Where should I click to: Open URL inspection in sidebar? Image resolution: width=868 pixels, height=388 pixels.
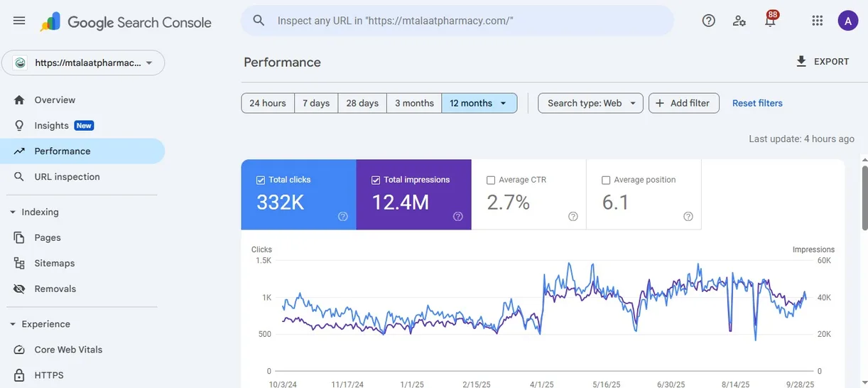click(x=82, y=177)
